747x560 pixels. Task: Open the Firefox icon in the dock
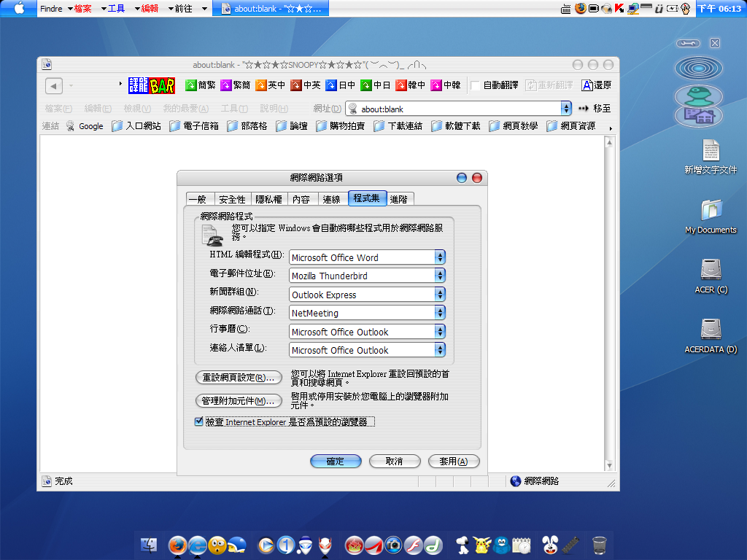tap(177, 544)
